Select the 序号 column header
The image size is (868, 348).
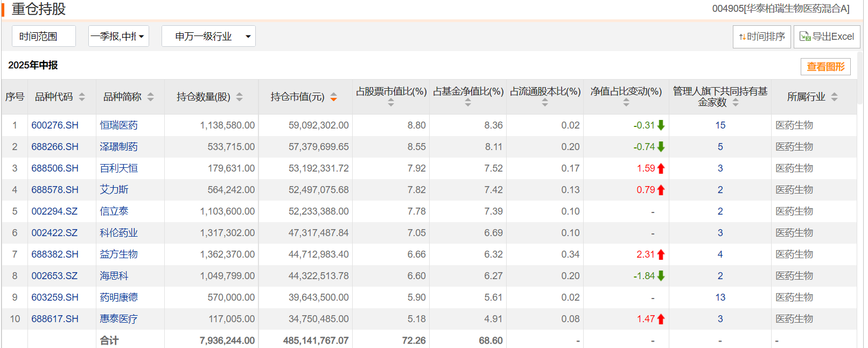[x=15, y=97]
